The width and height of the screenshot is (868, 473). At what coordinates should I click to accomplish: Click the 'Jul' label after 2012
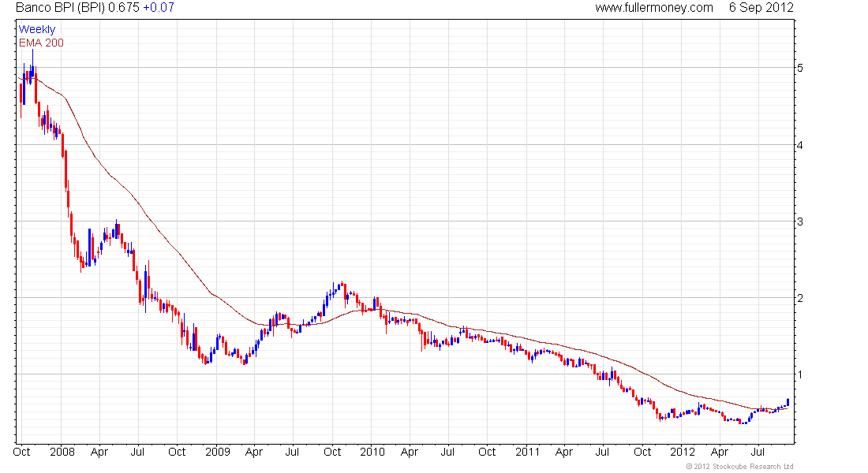pyautogui.click(x=758, y=452)
